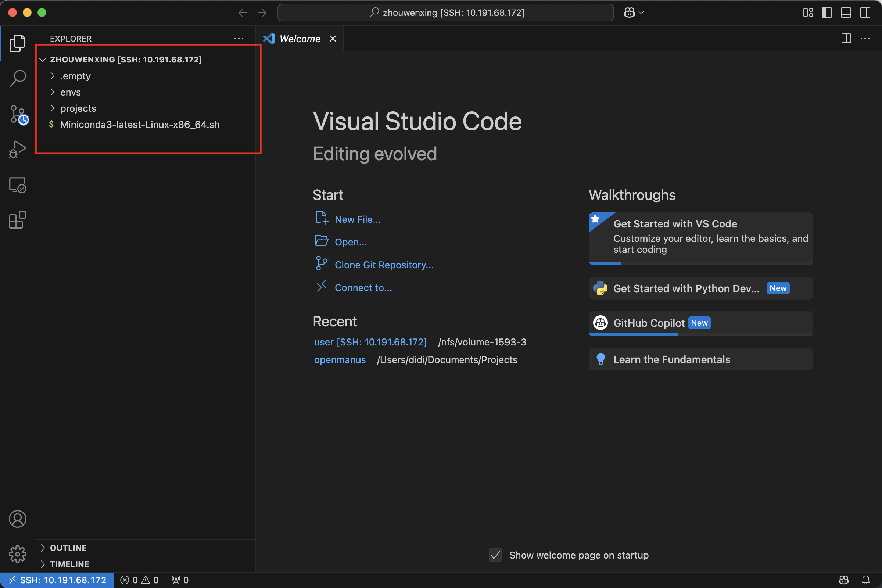
Task: Open Learn the Fundamentals walkthrough
Action: point(700,359)
